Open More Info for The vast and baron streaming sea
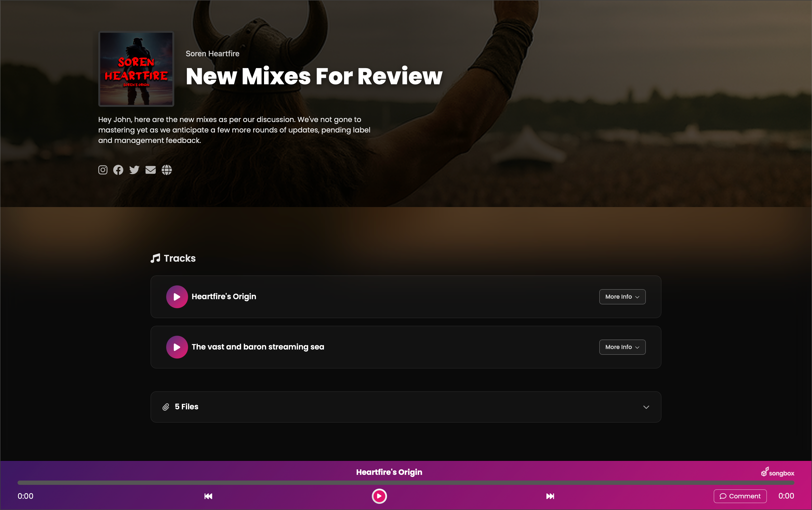The image size is (812, 510). pos(622,347)
